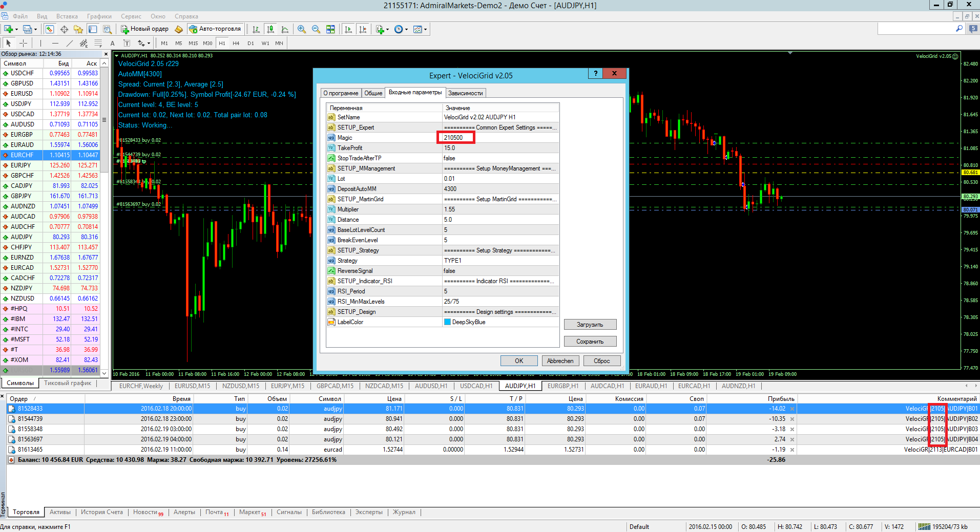Screen dimensions: 980x532
Task: Open the Periods clock icon
Action: point(399,29)
